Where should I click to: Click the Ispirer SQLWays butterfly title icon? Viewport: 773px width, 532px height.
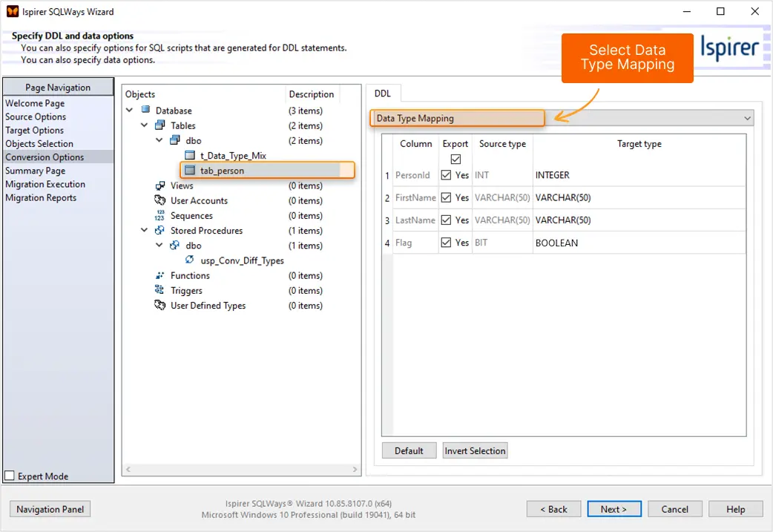tap(13, 11)
